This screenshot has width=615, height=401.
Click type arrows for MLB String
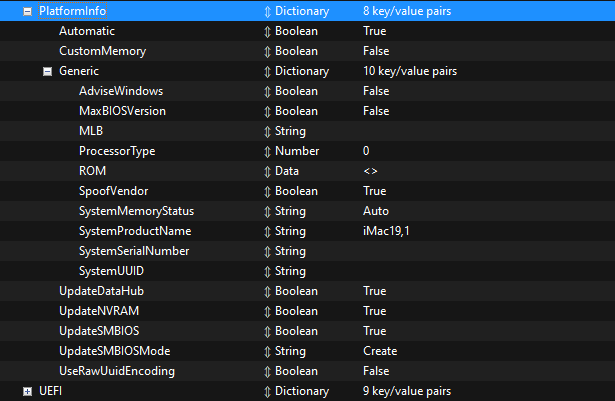267,131
